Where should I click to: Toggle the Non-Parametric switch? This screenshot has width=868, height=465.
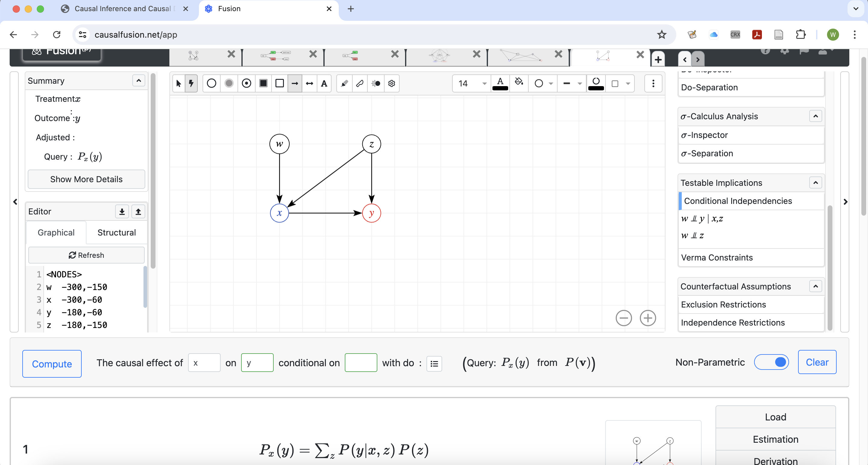[771, 362]
